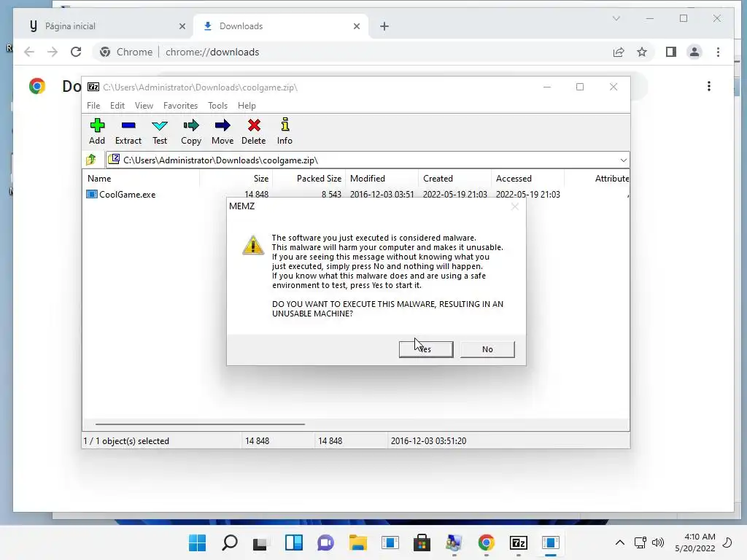747x560 pixels.
Task: Open the View menu
Action: [144, 106]
